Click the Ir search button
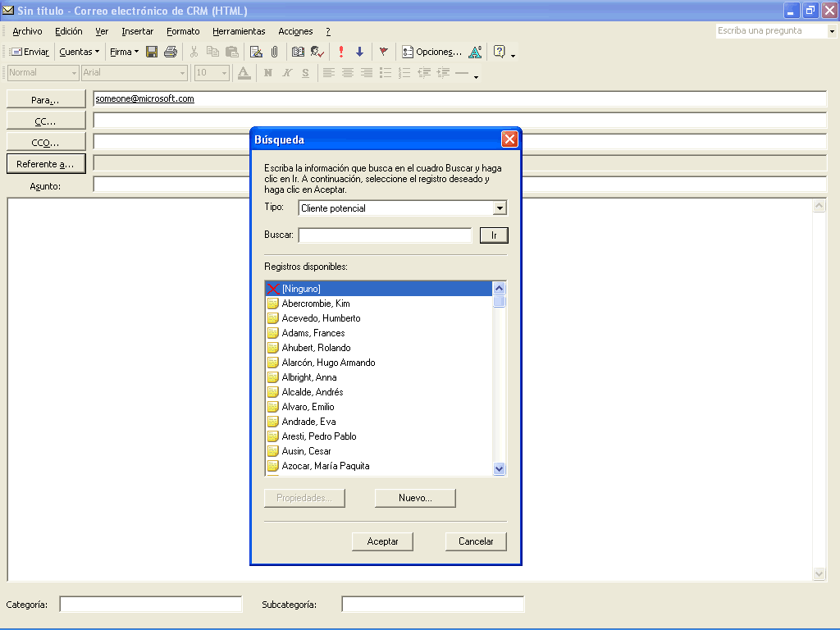The width and height of the screenshot is (840, 630). (x=493, y=235)
